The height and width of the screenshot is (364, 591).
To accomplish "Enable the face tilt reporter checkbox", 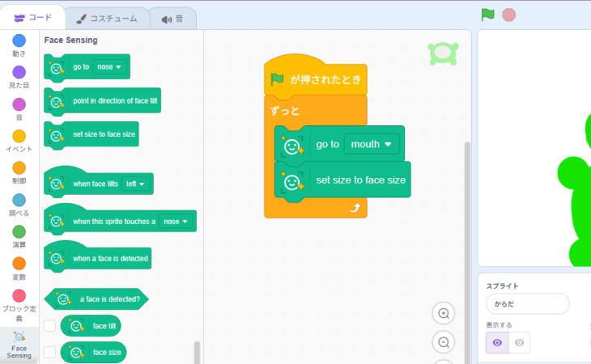I will 50,326.
